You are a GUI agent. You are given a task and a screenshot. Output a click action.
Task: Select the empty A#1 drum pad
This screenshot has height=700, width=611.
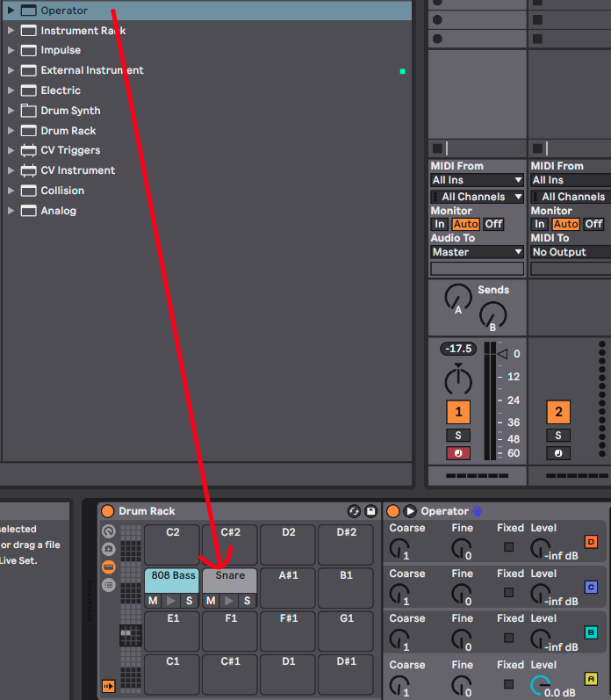pyautogui.click(x=288, y=588)
